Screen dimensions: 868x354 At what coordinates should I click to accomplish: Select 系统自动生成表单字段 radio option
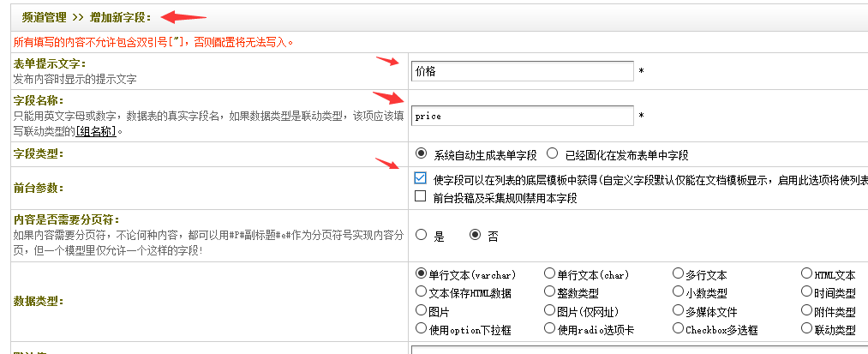(421, 154)
